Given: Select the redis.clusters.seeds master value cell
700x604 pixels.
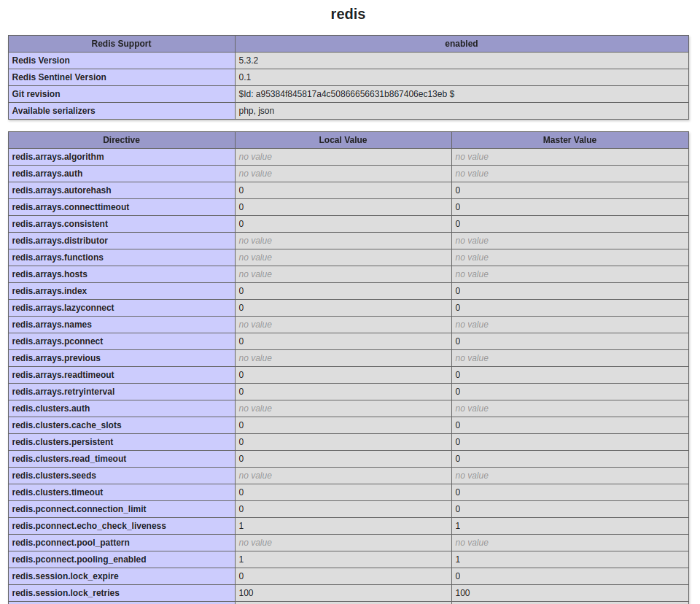Looking at the screenshot, I should 472,476.
